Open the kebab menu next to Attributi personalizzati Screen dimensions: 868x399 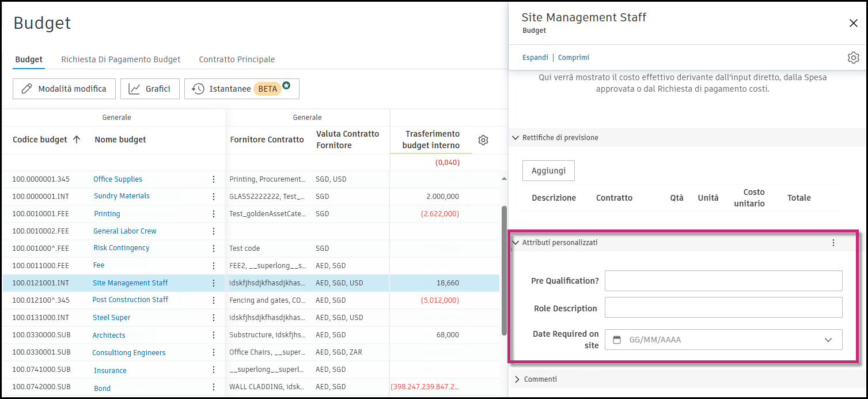[833, 243]
